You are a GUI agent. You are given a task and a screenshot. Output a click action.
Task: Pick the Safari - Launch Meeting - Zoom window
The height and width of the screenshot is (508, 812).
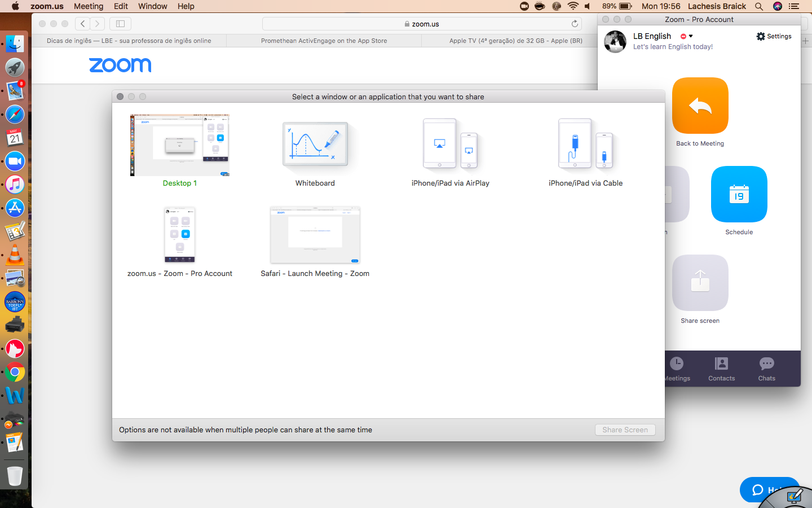click(315, 235)
